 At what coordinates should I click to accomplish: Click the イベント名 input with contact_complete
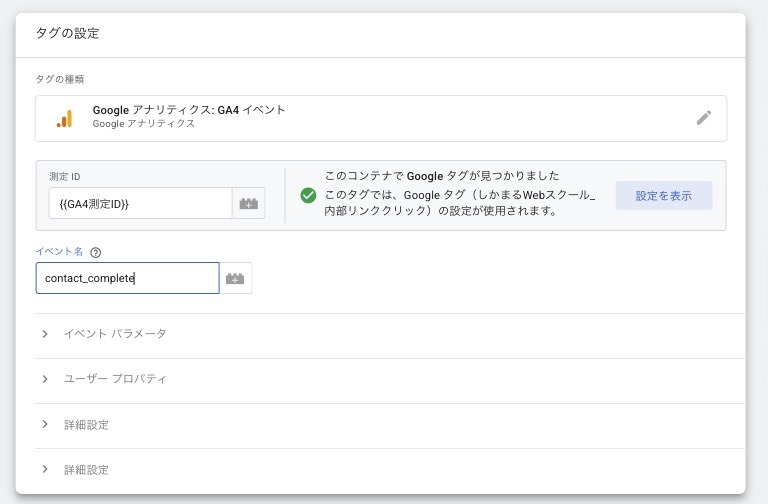[127, 278]
